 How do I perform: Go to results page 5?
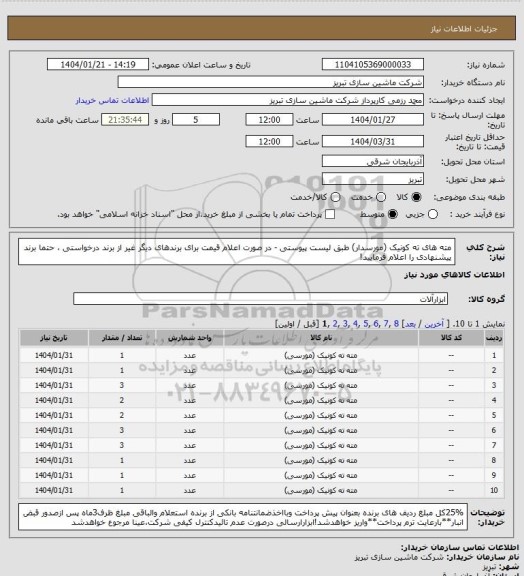366,324
